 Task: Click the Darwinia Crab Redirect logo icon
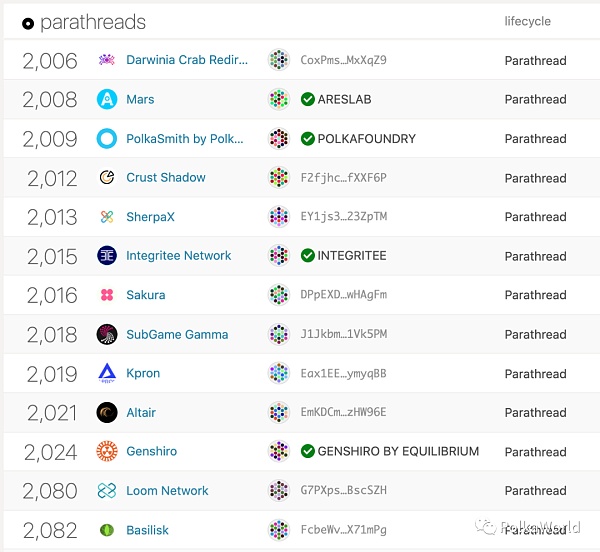click(x=107, y=60)
